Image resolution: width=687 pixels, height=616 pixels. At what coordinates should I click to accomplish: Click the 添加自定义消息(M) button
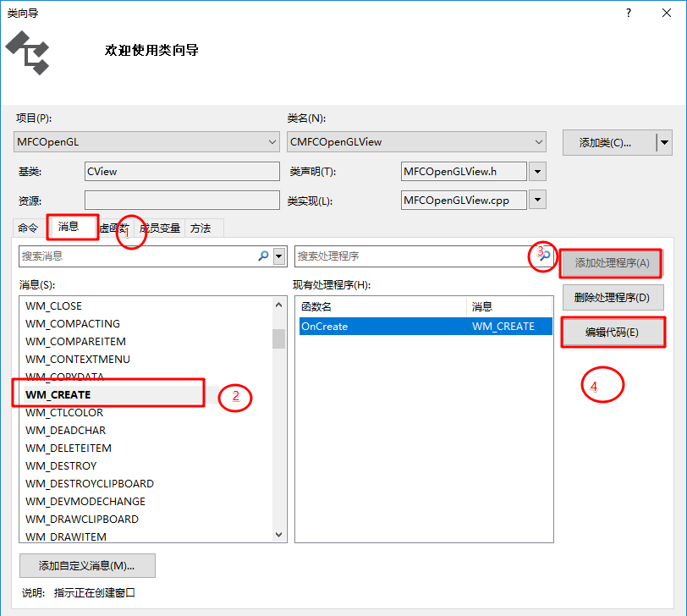click(x=87, y=565)
